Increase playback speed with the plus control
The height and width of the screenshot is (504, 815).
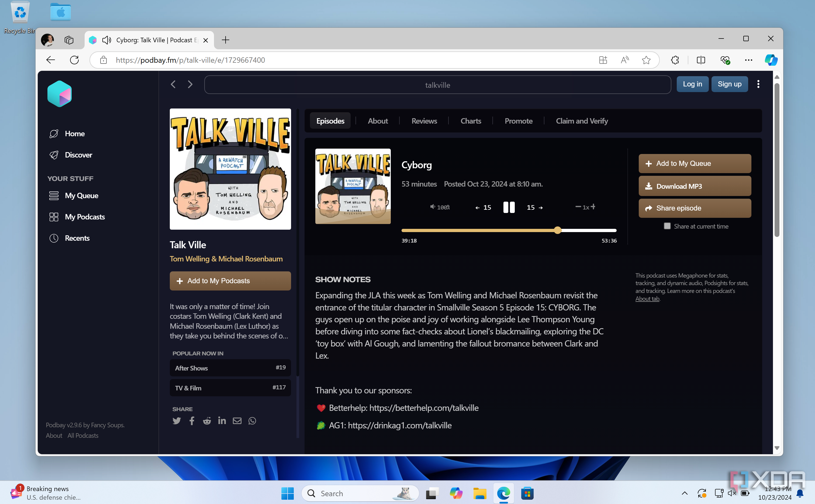tap(593, 207)
